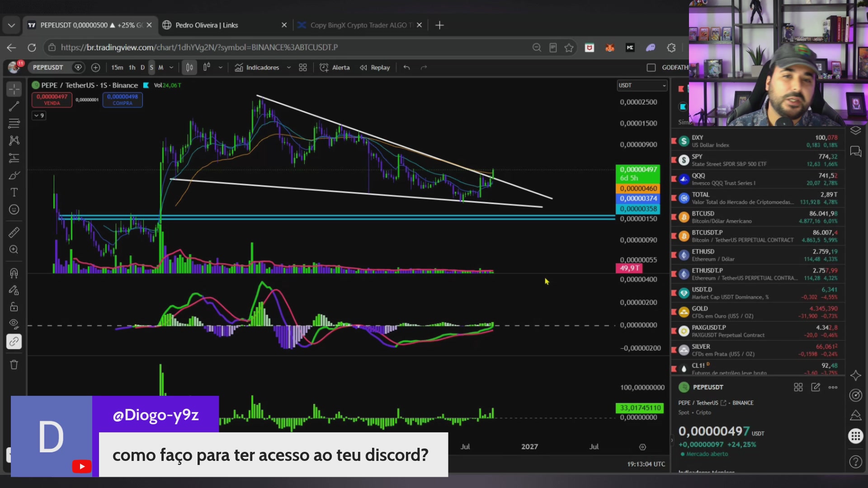Toggle the GODFATHER layout checkbox
The image size is (868, 488).
point(651,67)
